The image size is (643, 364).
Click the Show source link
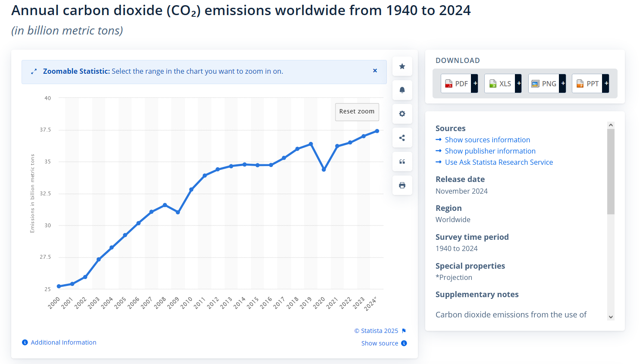(380, 343)
